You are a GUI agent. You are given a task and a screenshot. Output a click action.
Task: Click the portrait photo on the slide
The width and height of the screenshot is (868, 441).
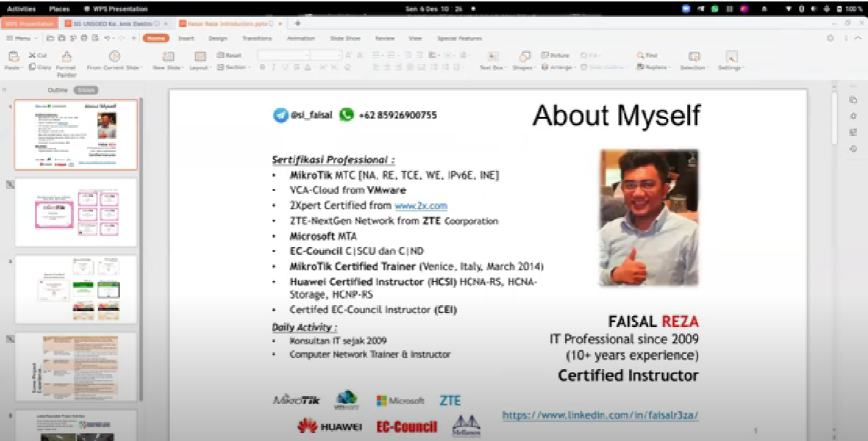[x=648, y=217]
